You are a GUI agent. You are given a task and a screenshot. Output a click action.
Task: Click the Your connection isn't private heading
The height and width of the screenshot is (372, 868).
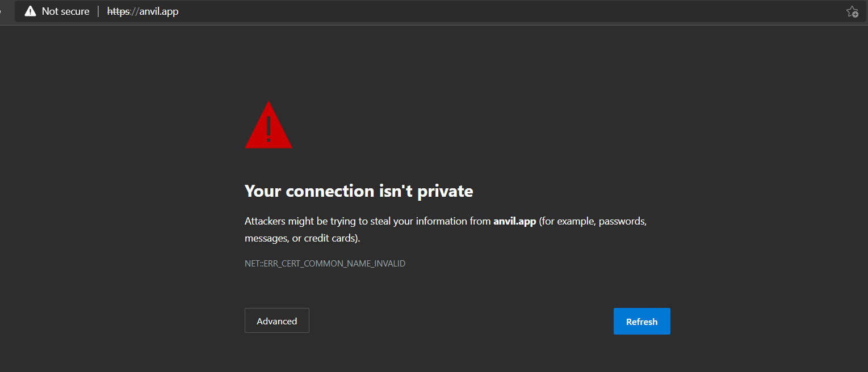(x=359, y=191)
